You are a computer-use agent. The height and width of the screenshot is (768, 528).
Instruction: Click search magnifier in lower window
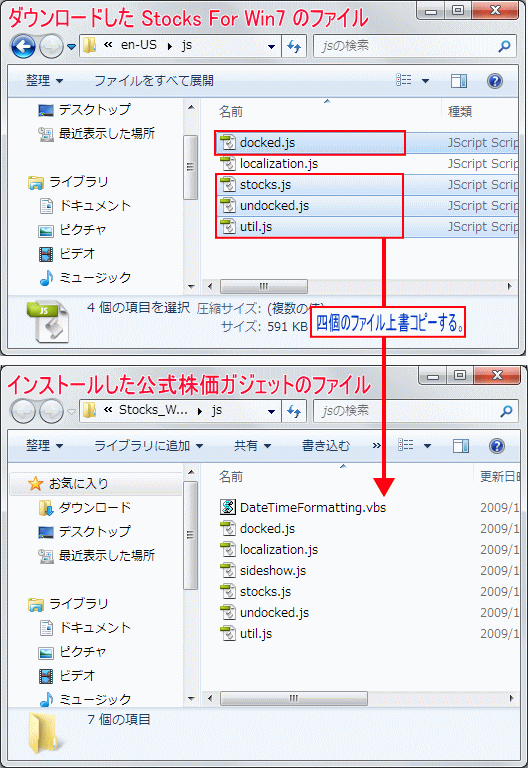point(506,411)
